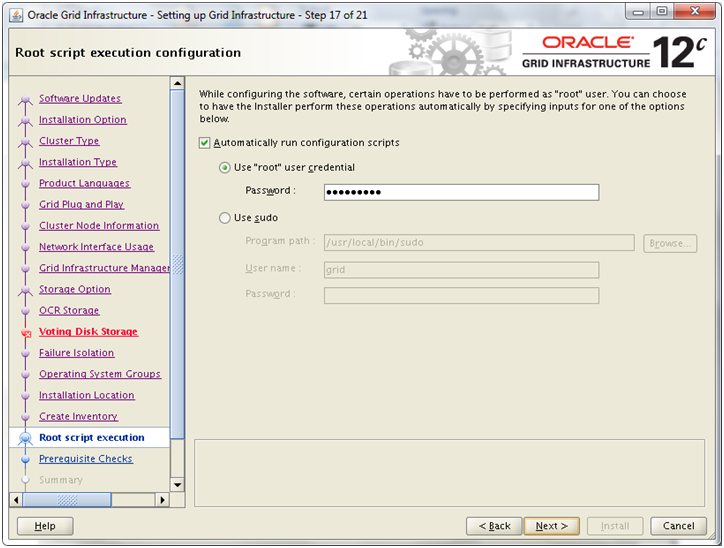724x548 pixels.
Task: Click the root Password input field
Action: tap(461, 192)
